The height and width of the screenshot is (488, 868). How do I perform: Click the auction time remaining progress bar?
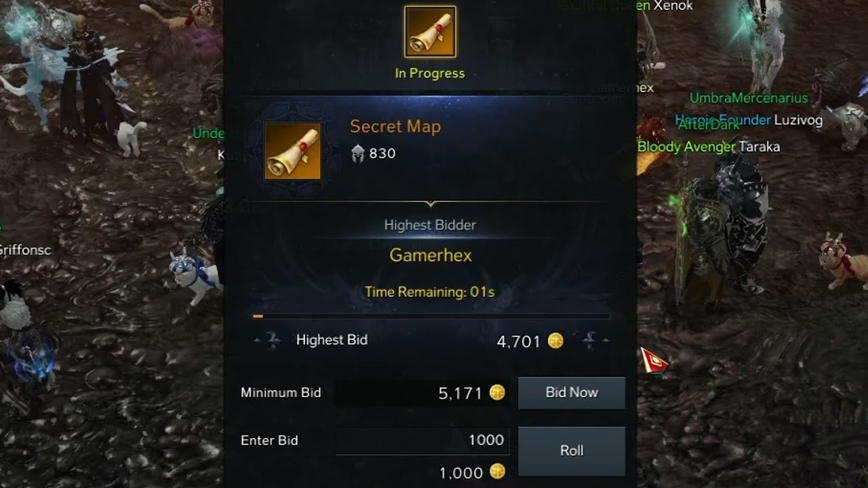[431, 316]
